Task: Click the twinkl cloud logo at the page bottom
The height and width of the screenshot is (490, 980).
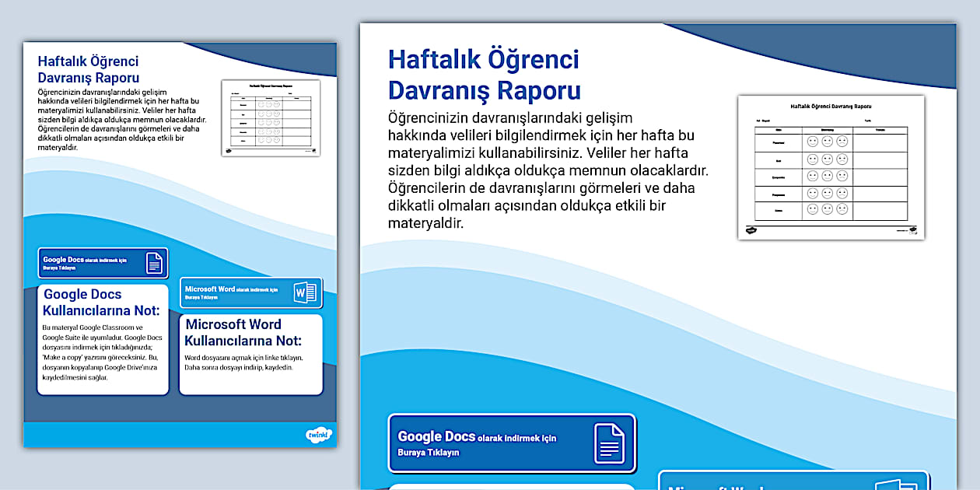Action: pos(319,436)
